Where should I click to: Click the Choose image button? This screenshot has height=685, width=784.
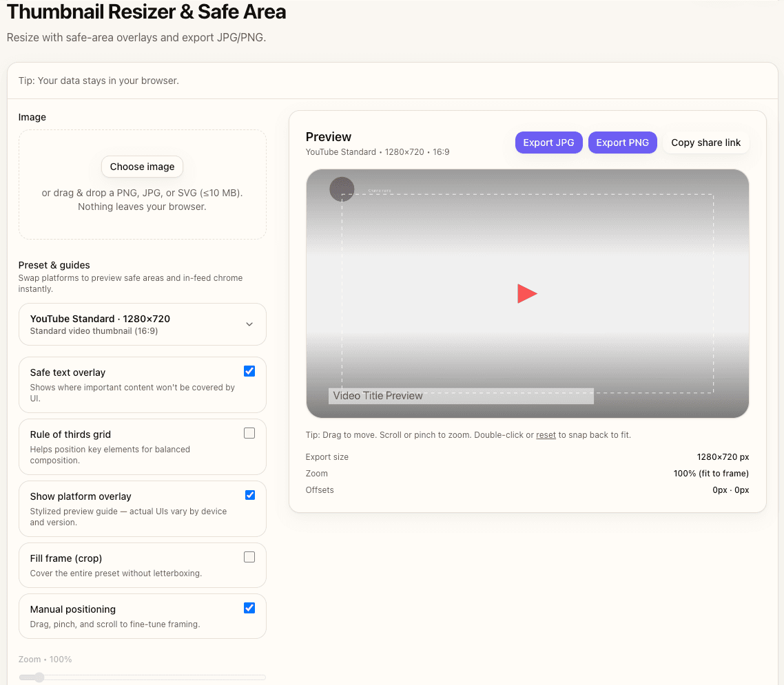[x=142, y=167]
